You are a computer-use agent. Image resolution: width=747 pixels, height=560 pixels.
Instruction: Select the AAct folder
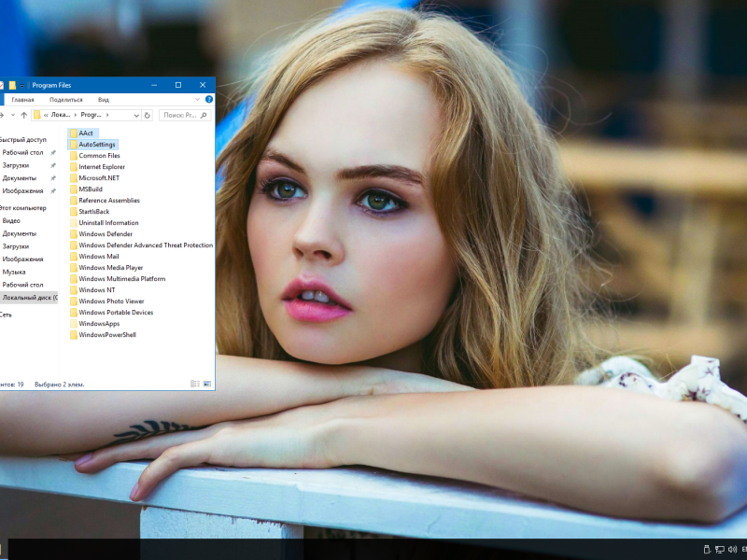86,133
